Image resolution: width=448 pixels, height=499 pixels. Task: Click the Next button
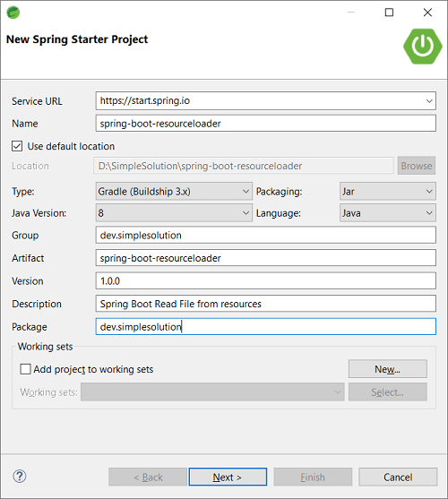pos(228,477)
